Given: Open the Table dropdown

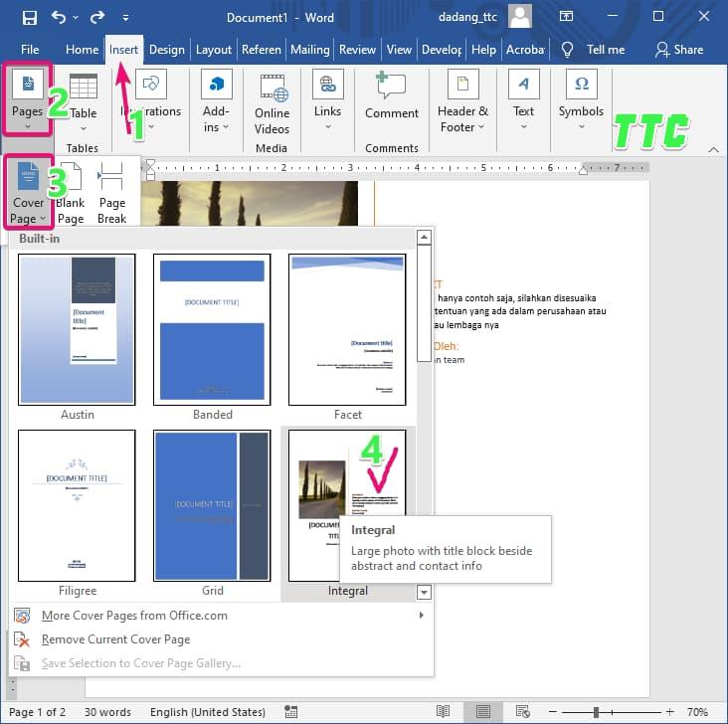Looking at the screenshot, I should 84,100.
